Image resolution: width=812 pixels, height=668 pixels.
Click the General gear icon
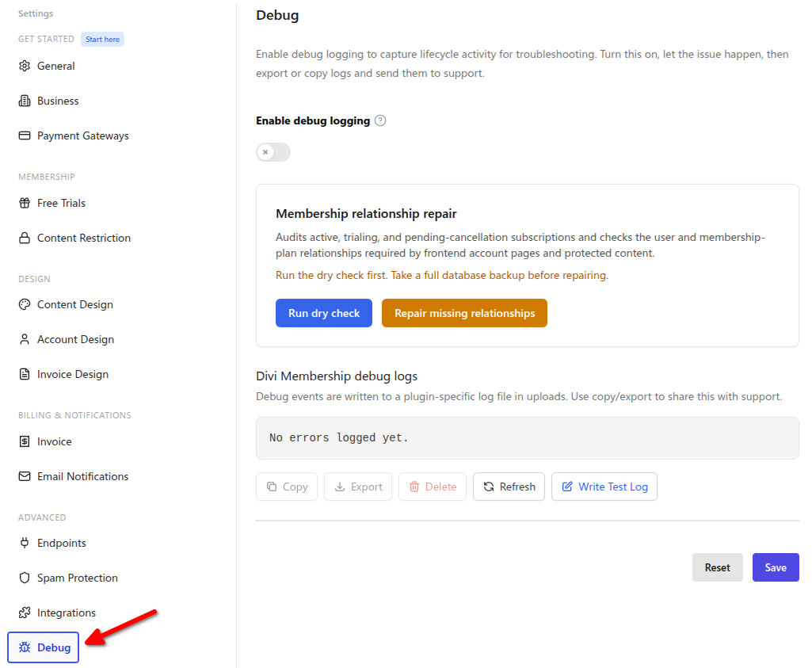25,66
